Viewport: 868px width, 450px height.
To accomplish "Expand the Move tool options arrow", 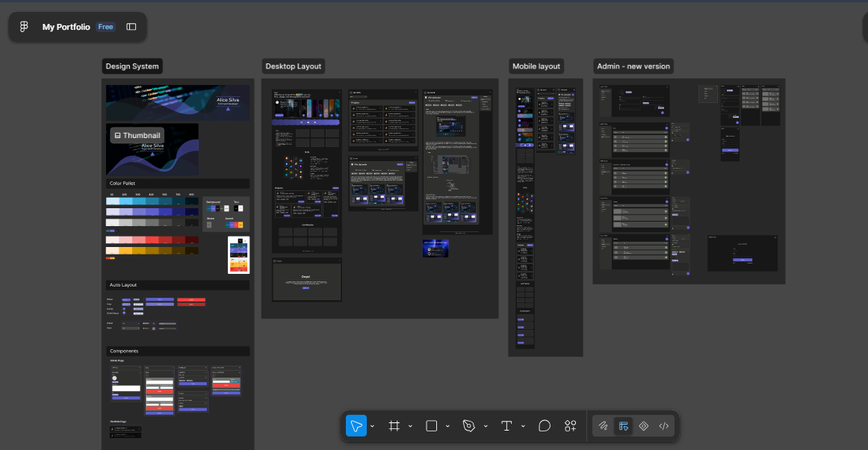I will coord(373,426).
